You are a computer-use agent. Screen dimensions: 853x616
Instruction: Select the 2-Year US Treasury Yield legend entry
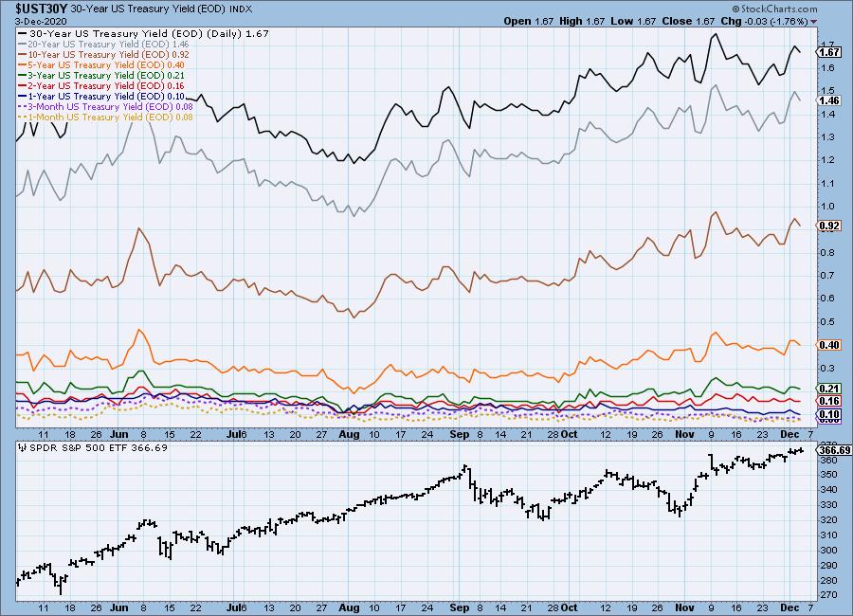click(x=101, y=85)
